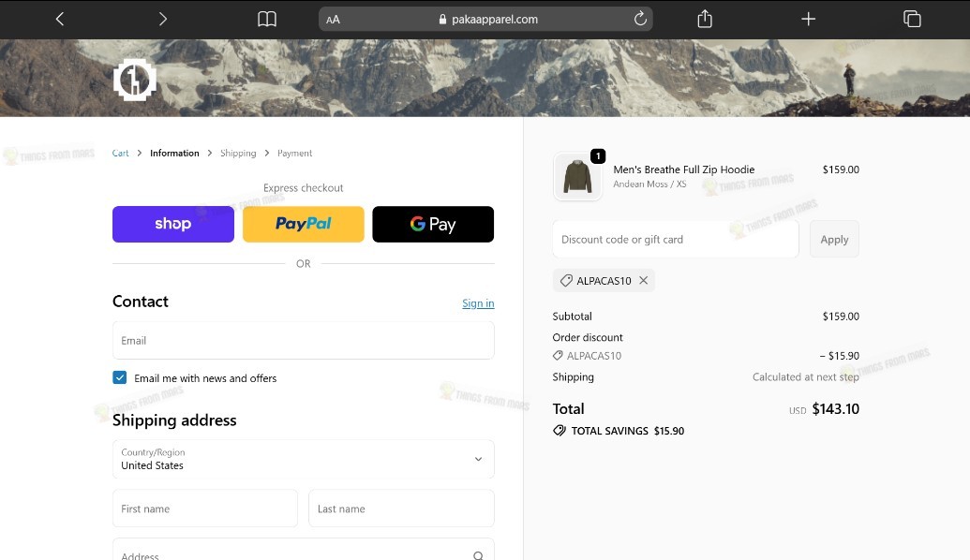Uncheck Email me with news and offers
The height and width of the screenshot is (560, 970).
[x=120, y=377]
